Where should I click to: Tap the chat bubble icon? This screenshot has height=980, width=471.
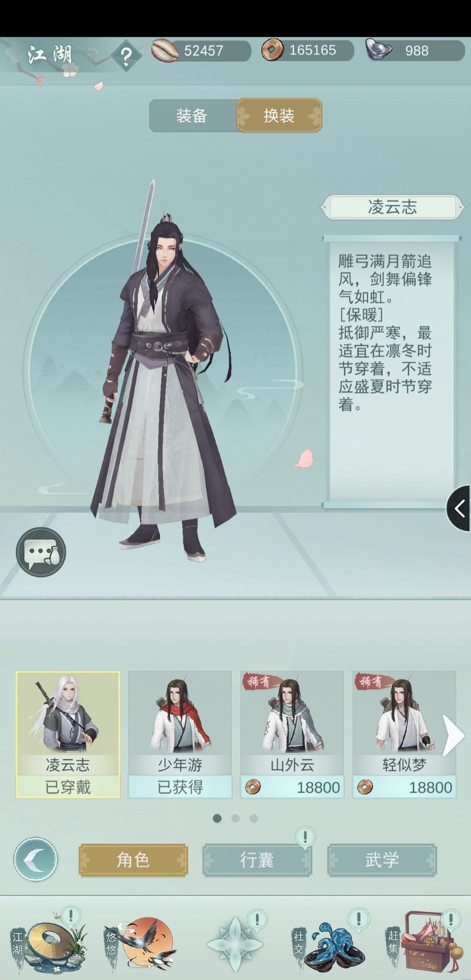click(41, 552)
